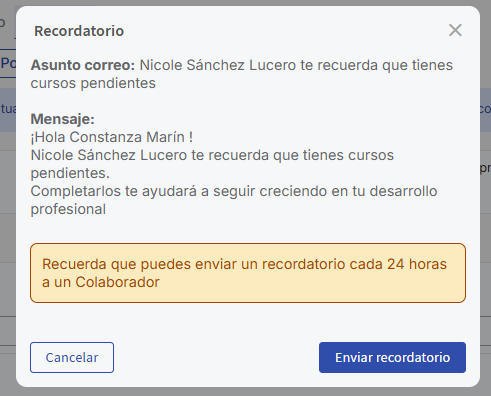This screenshot has height=396, width=491.
Task: Select the Asunto correo label
Action: click(83, 65)
